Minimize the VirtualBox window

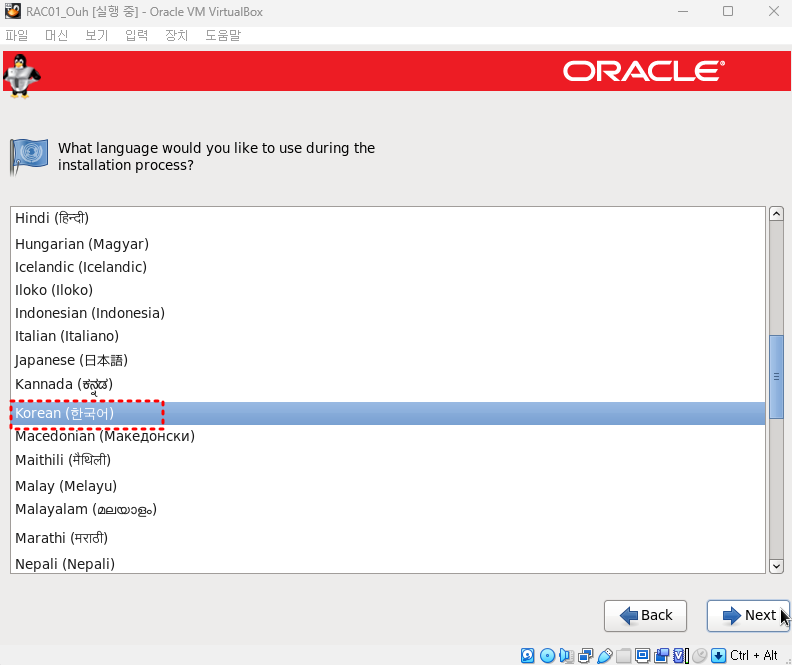[683, 11]
